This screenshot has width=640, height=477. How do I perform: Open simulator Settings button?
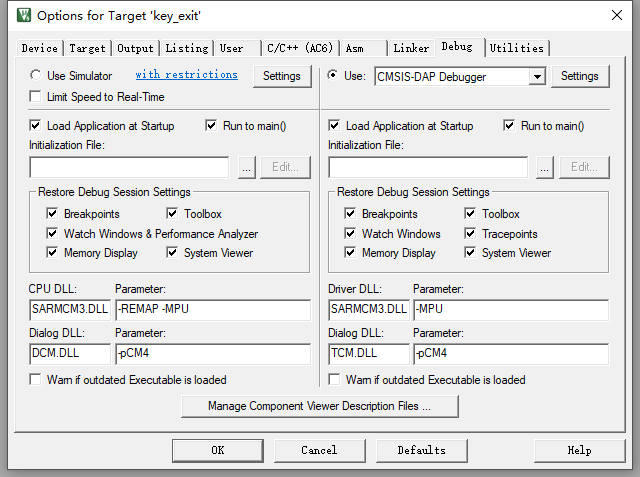[x=282, y=76]
